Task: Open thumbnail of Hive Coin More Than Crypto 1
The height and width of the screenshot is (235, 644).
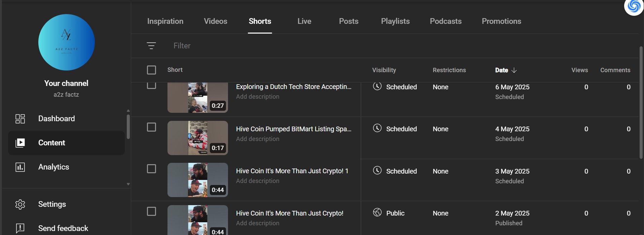Action: coord(198,180)
